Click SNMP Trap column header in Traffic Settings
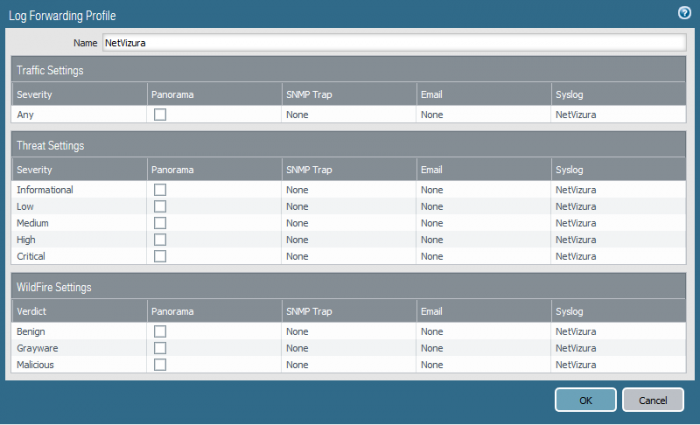This screenshot has height=425, width=700. click(349, 94)
